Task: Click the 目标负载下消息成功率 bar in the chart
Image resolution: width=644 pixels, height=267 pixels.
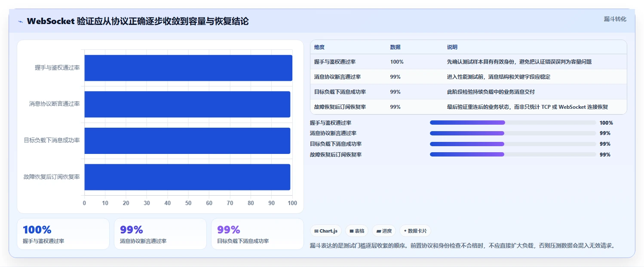Action: pyautogui.click(x=187, y=141)
